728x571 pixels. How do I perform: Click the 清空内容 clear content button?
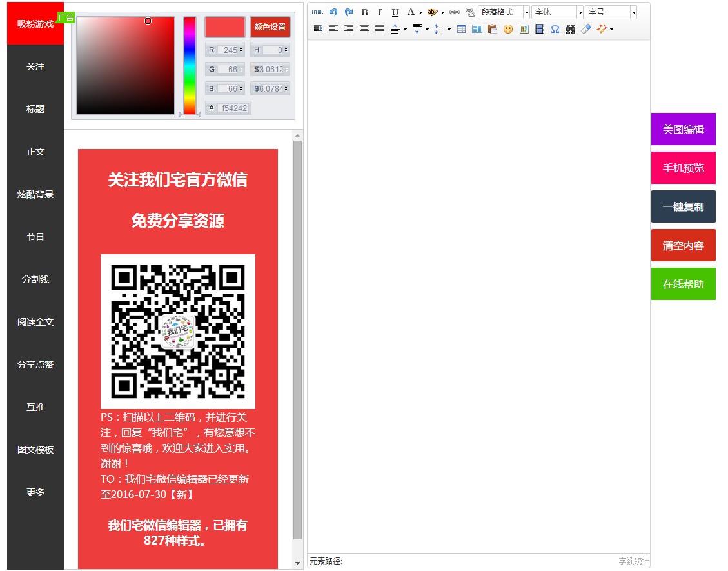click(683, 245)
